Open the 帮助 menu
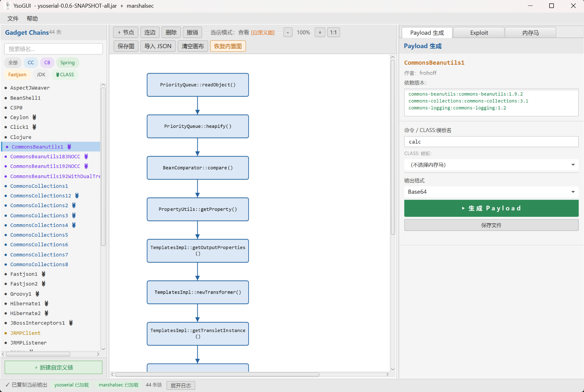 click(32, 18)
